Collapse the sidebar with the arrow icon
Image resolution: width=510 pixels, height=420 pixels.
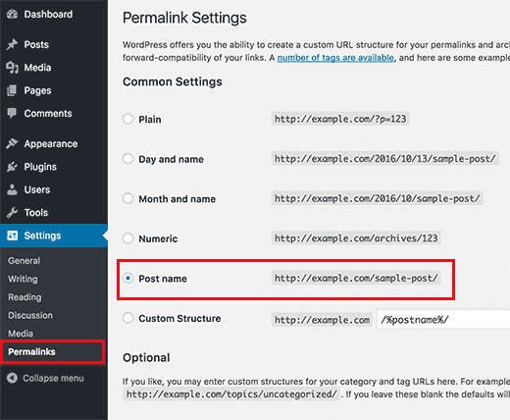pyautogui.click(x=12, y=378)
